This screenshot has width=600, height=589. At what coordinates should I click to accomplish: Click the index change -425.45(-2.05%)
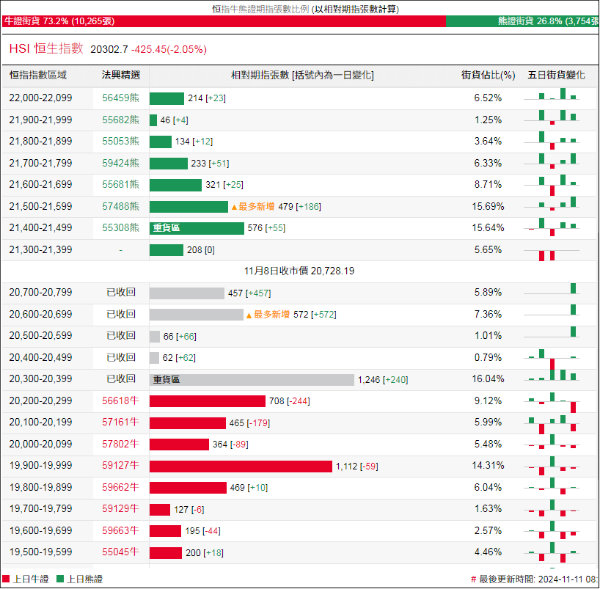169,49
